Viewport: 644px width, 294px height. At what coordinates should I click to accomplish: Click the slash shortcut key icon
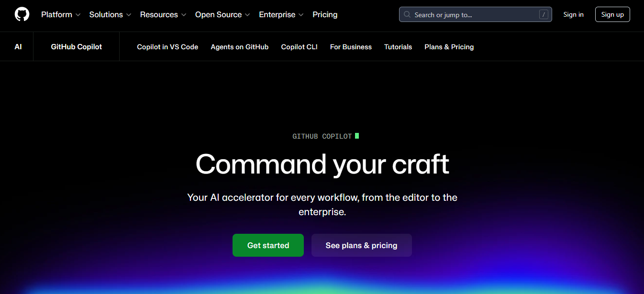[x=544, y=14]
